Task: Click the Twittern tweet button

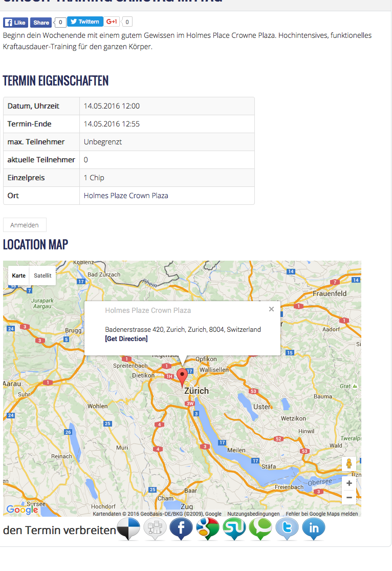Action: point(85,22)
